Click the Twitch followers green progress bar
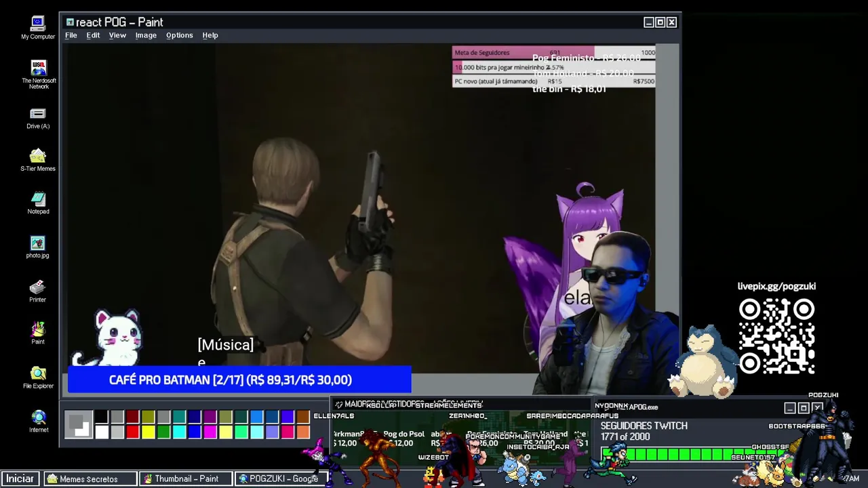Screen dimensions: 868x488 pos(692,453)
